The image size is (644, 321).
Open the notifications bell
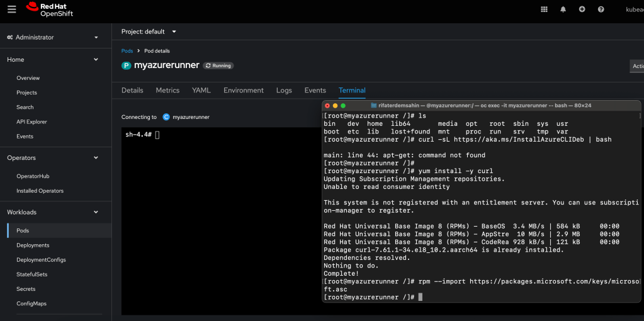[x=563, y=9]
